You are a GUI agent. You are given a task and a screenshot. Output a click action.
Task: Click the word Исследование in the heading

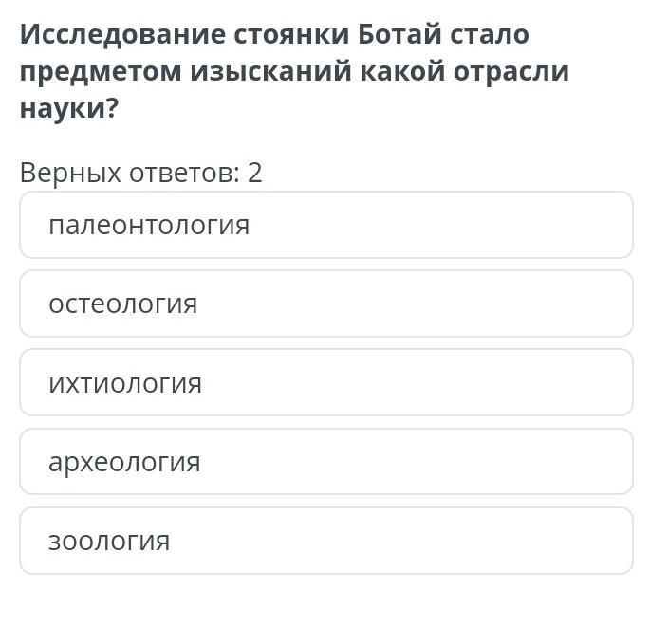pyautogui.click(x=122, y=34)
